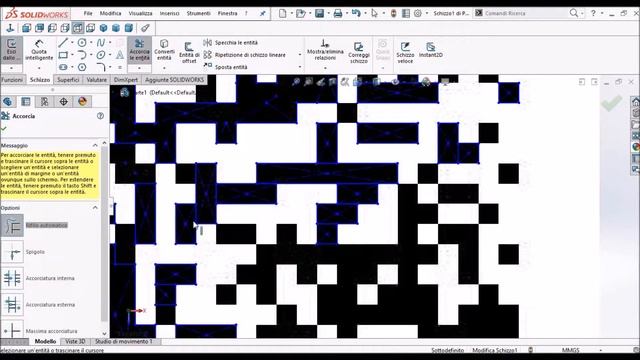
Task: Select the Ellipse sketch tool
Action: (x=101, y=55)
